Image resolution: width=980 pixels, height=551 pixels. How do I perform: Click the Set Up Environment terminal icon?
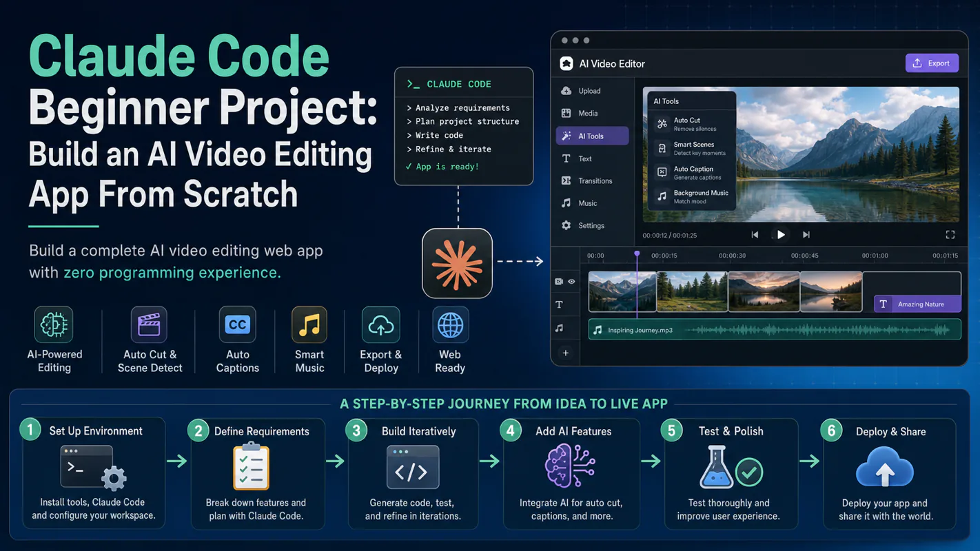pos(93,468)
